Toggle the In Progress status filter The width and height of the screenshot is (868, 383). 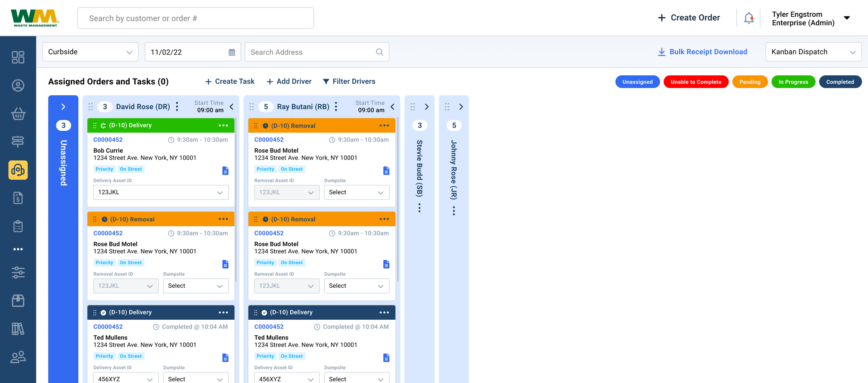793,82
